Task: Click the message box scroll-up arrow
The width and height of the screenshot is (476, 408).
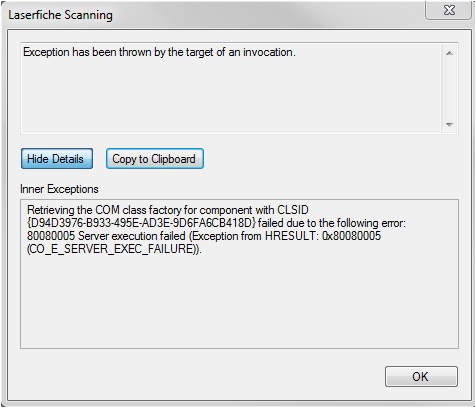Action: 449,53
